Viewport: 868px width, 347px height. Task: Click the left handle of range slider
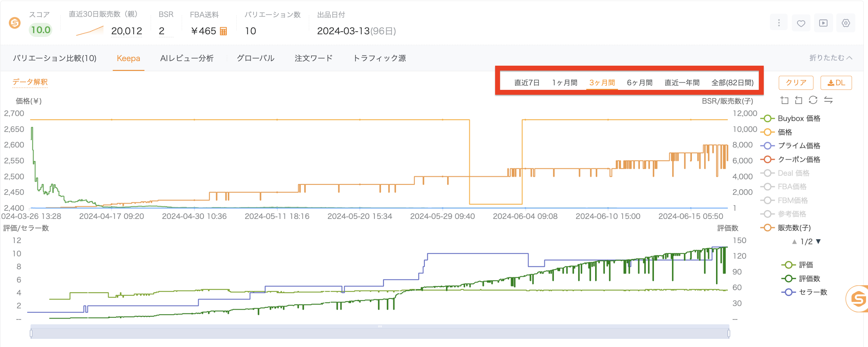point(31,334)
